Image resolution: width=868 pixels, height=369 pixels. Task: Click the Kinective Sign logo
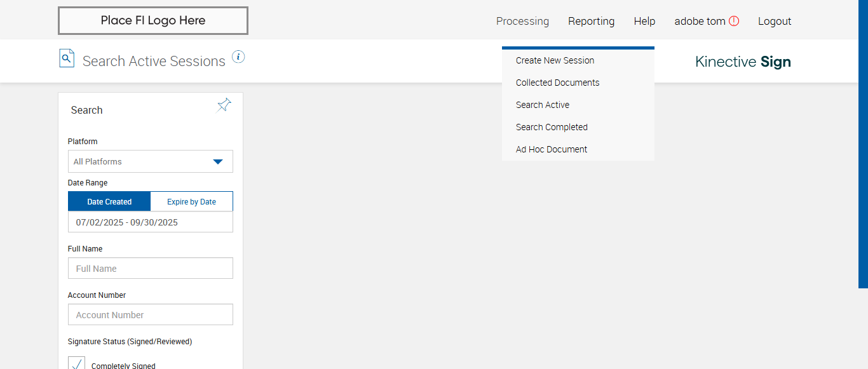click(x=743, y=62)
